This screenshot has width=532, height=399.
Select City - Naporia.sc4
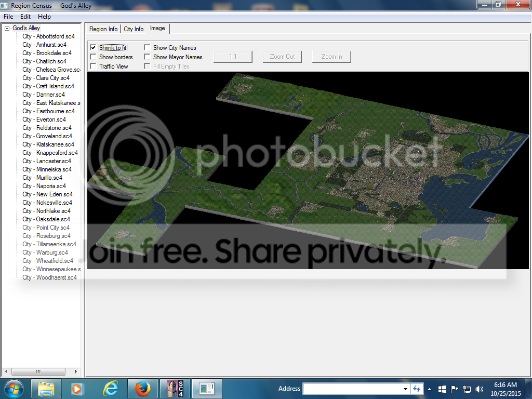point(44,186)
